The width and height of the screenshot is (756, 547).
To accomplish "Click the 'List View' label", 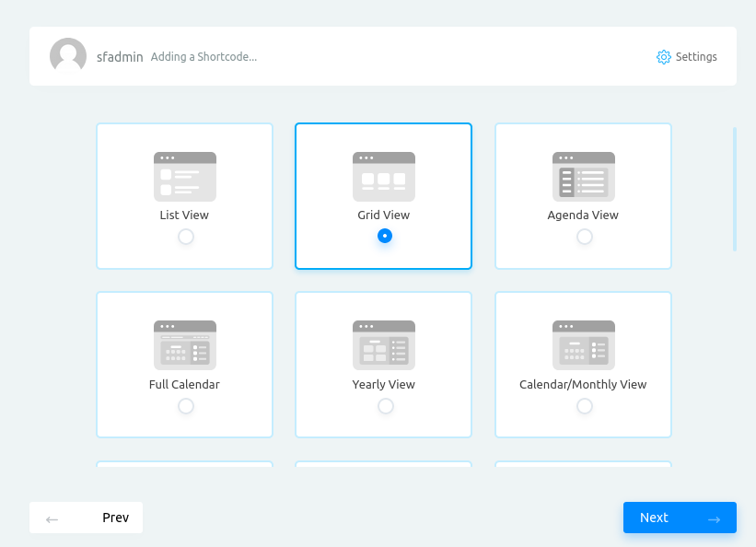I will click(x=184, y=215).
